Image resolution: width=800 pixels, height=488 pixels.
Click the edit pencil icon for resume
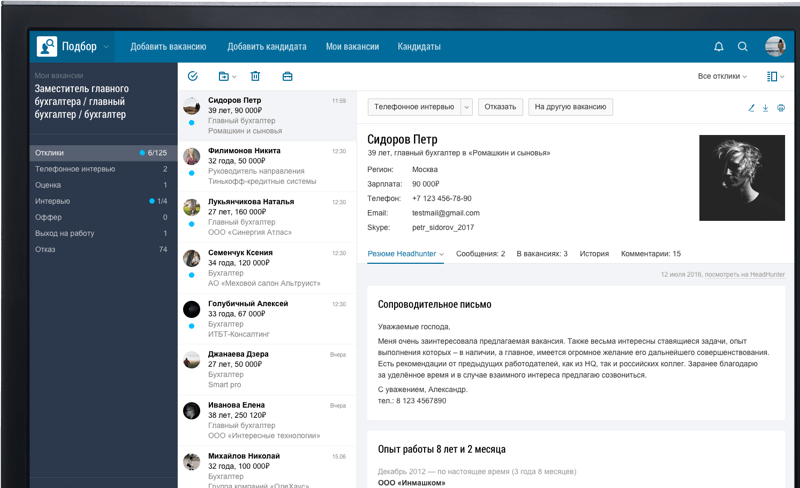752,108
